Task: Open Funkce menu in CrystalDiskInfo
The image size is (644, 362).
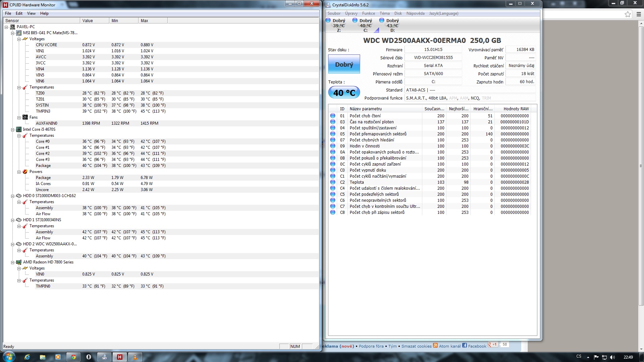Action: (x=368, y=13)
